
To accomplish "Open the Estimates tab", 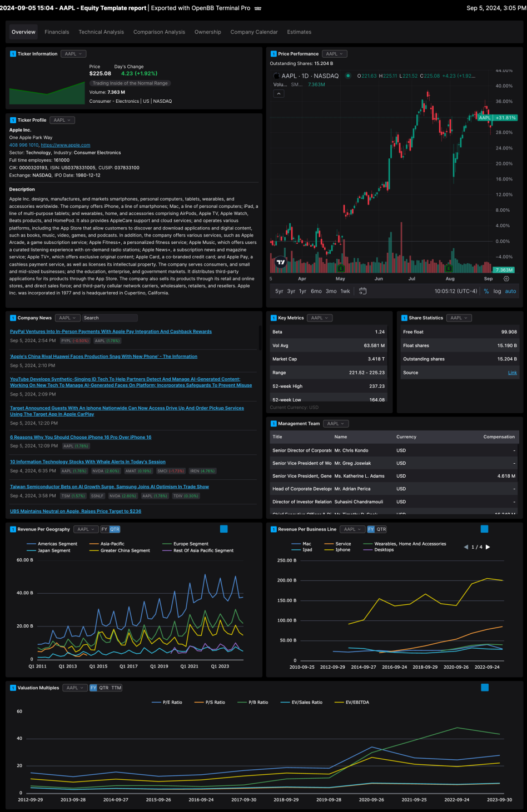I will (x=299, y=32).
